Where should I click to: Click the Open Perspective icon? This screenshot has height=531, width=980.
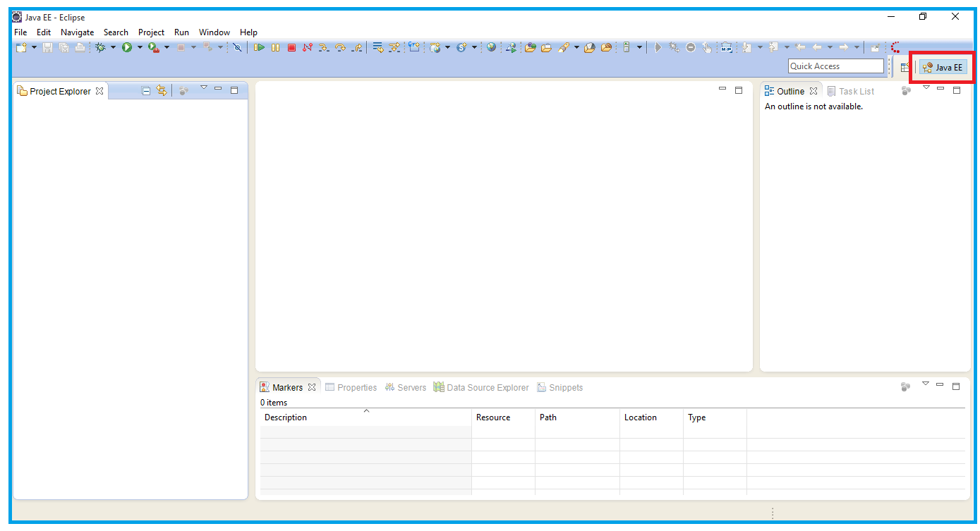click(905, 67)
